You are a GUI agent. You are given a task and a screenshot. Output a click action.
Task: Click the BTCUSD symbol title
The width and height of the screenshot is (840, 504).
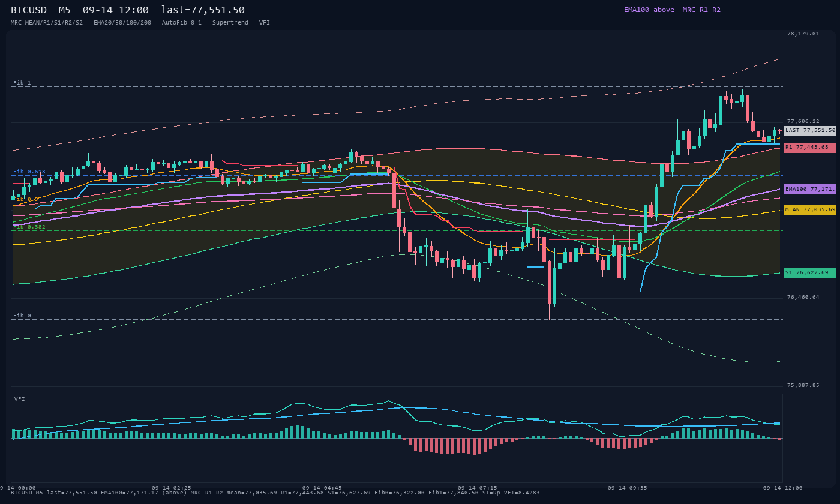click(x=29, y=10)
